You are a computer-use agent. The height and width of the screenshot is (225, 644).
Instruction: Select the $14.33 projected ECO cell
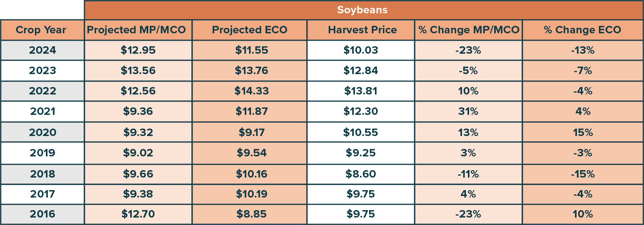click(x=251, y=91)
